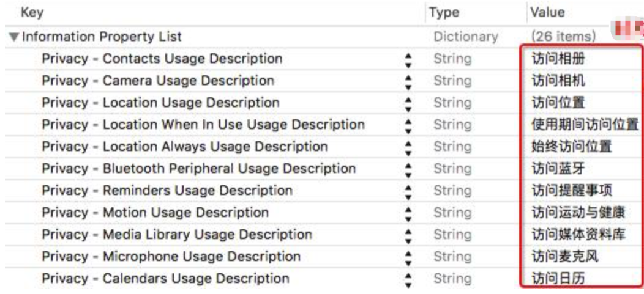The image size is (644, 294).
Task: Click the value field reading 访问蓝牙
Action: [x=558, y=169]
